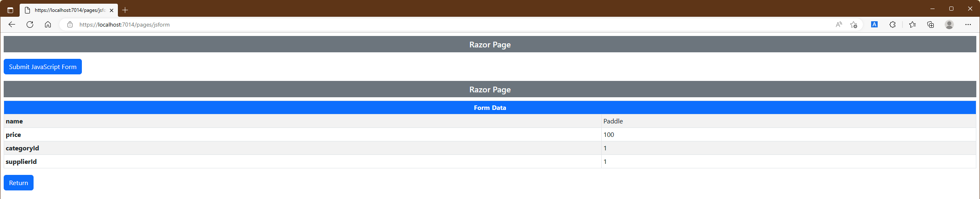This screenshot has height=199, width=980.
Task: Open the blue translate extension icon
Action: tap(874, 25)
